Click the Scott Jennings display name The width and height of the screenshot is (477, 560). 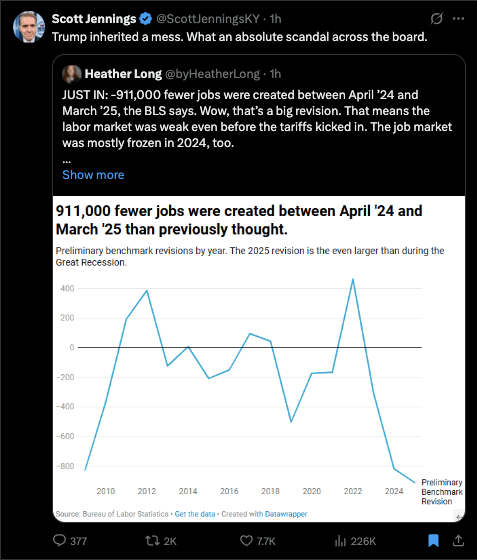[x=94, y=19]
